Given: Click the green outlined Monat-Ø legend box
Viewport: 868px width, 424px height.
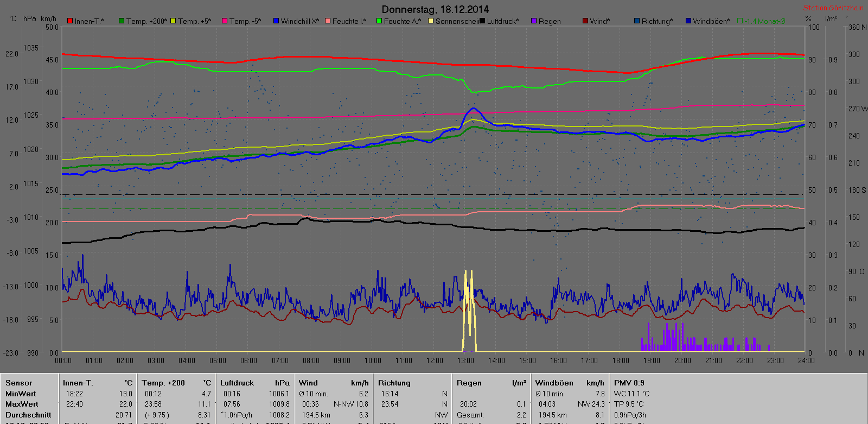Looking at the screenshot, I should (740, 21).
